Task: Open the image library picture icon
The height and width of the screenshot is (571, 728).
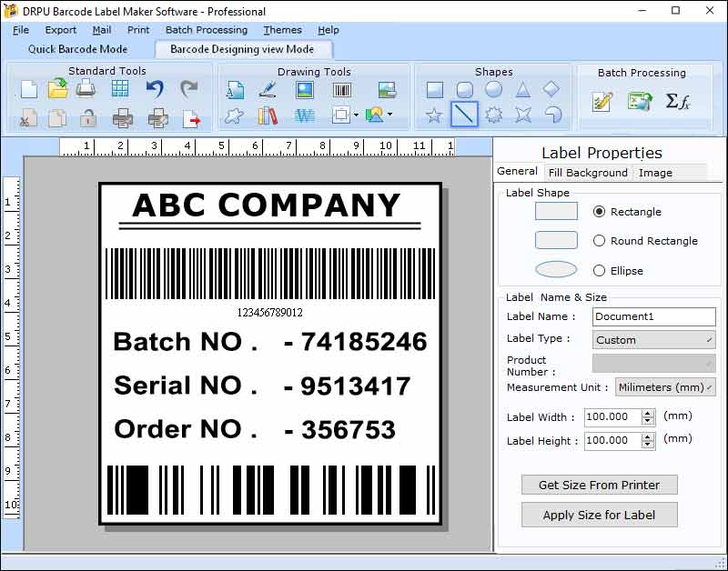Action: 388,89
